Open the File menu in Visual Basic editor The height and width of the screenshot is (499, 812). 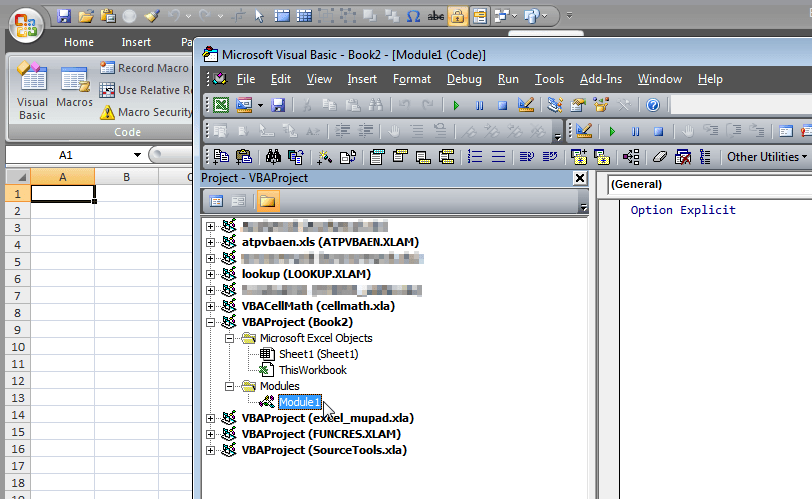pyautogui.click(x=245, y=79)
